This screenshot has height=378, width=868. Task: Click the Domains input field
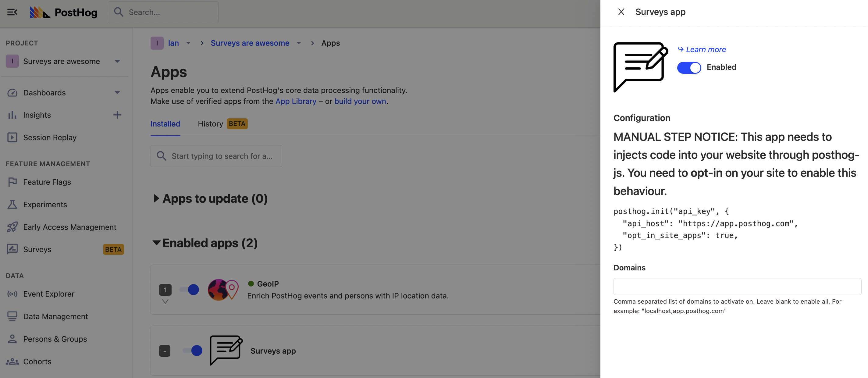(737, 286)
